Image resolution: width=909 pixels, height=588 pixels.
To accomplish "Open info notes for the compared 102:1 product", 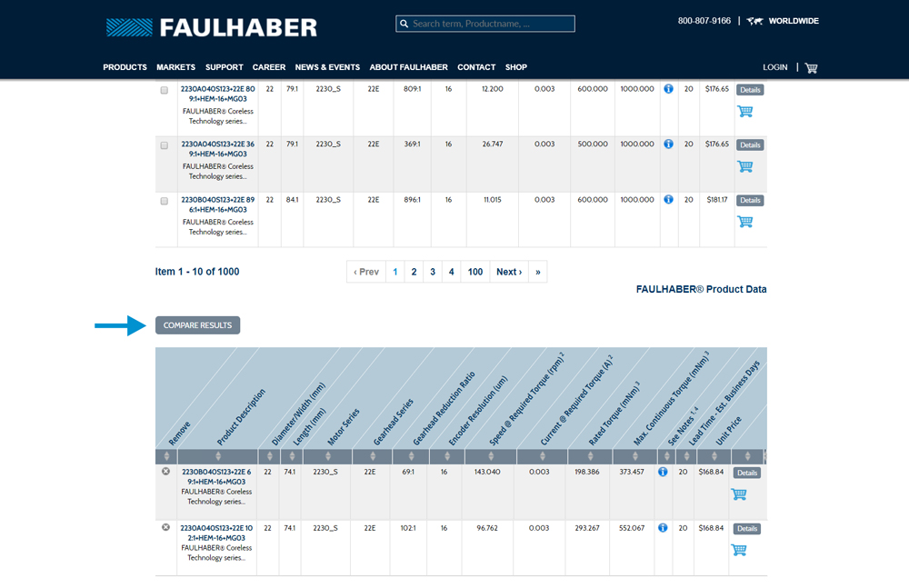I will [x=663, y=528].
